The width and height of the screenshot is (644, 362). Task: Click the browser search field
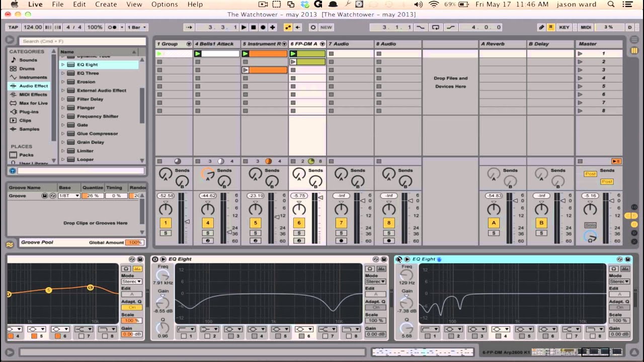pyautogui.click(x=83, y=41)
